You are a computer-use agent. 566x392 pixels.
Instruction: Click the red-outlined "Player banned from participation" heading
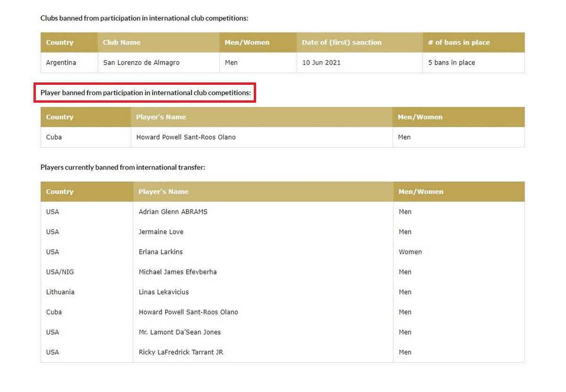145,93
